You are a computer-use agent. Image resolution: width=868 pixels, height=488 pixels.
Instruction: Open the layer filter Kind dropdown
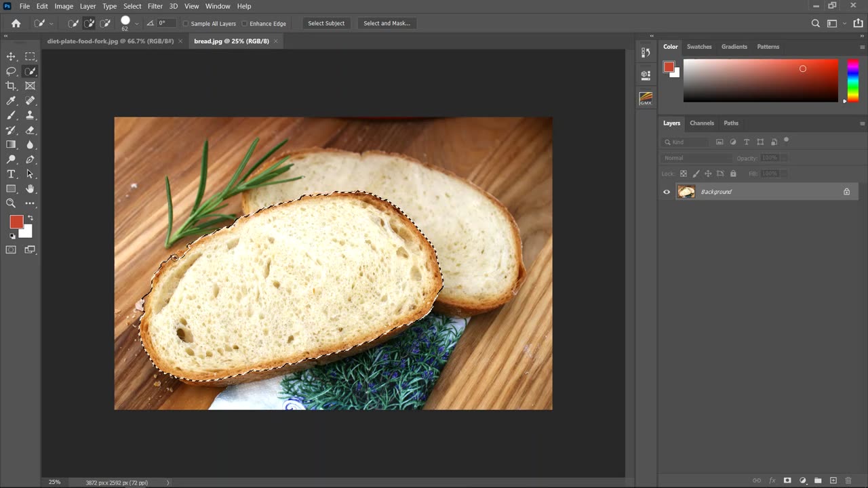(685, 142)
